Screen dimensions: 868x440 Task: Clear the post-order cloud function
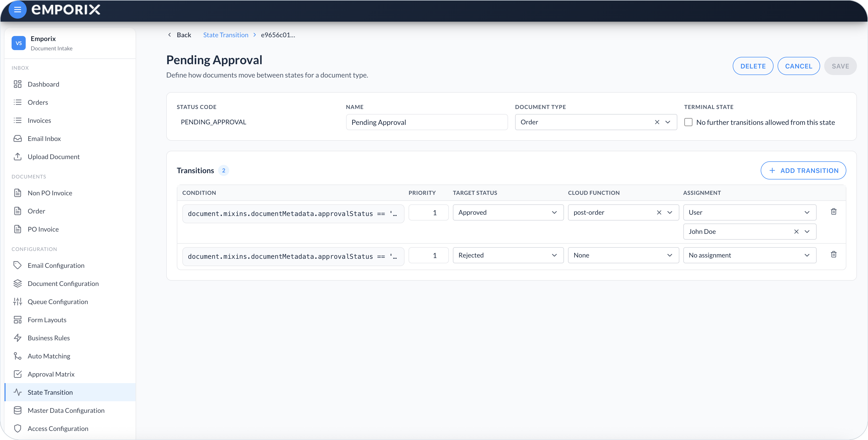(659, 212)
